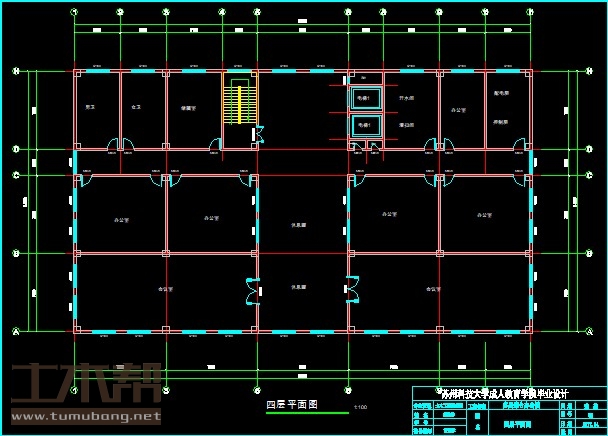Click grid axis bubble A at bottom left
This screenshot has width=608, height=436.
(15, 331)
